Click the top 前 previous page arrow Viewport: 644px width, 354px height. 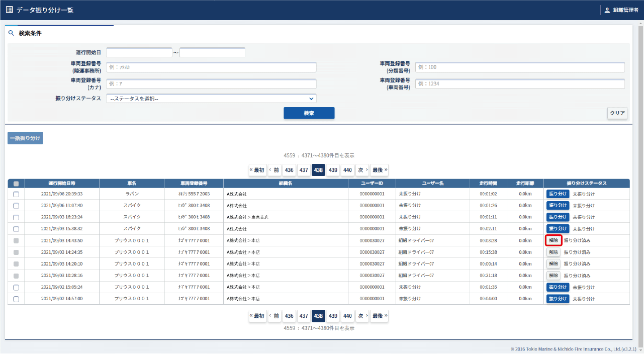click(x=274, y=170)
